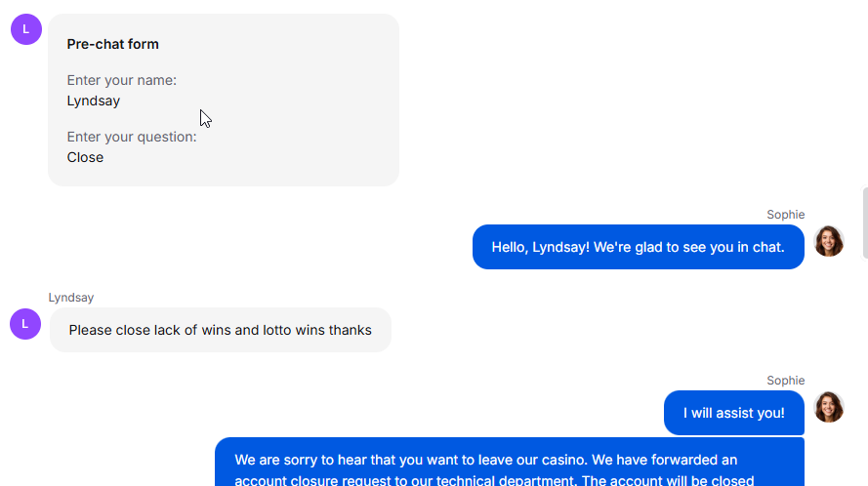Click the 'Enter your name:' label
868x486 pixels.
pos(122,80)
